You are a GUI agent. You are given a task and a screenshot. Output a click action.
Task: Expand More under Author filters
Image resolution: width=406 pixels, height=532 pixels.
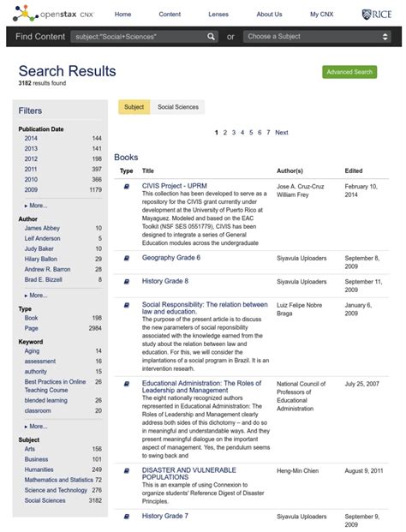(x=36, y=296)
